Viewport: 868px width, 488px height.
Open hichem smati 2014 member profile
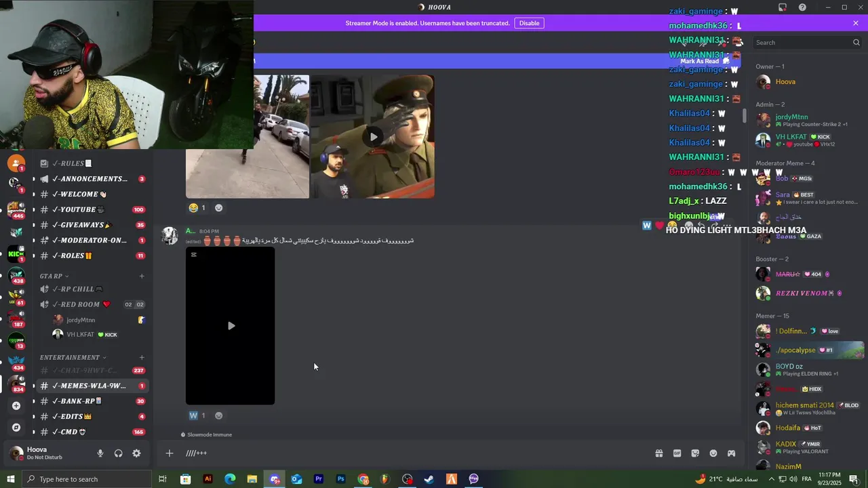click(x=808, y=409)
